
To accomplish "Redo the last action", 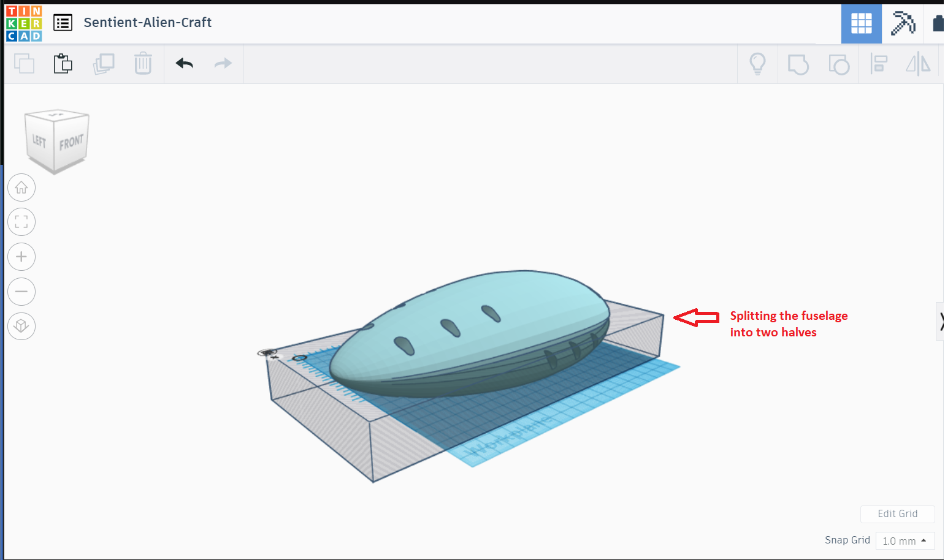I will [x=223, y=63].
